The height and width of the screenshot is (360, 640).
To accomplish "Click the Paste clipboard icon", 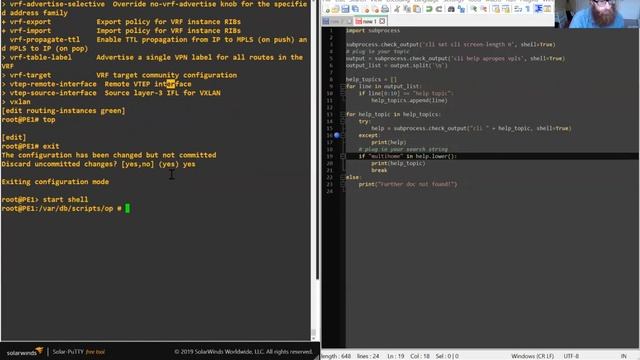I will coord(417,9).
